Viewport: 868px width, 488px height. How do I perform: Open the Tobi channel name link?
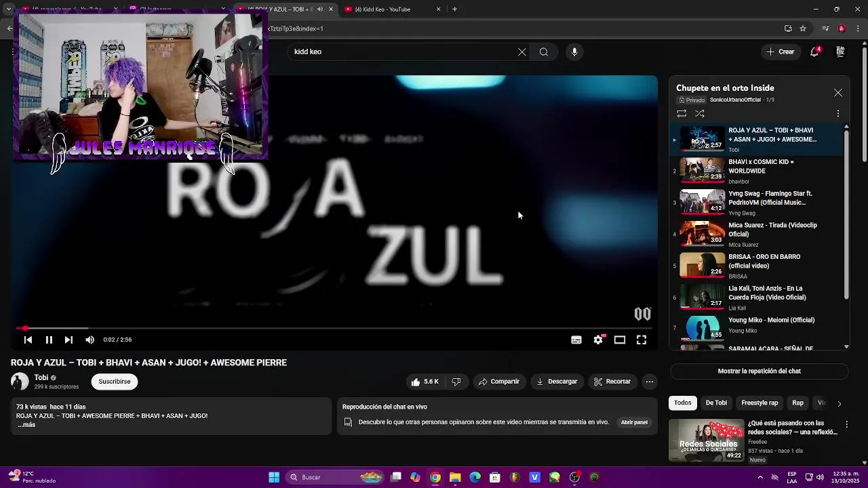(x=41, y=378)
